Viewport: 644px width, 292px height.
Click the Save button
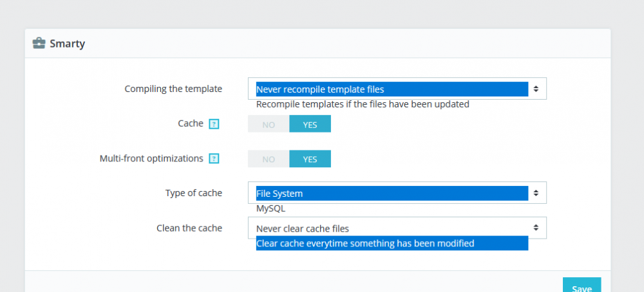pos(582,287)
